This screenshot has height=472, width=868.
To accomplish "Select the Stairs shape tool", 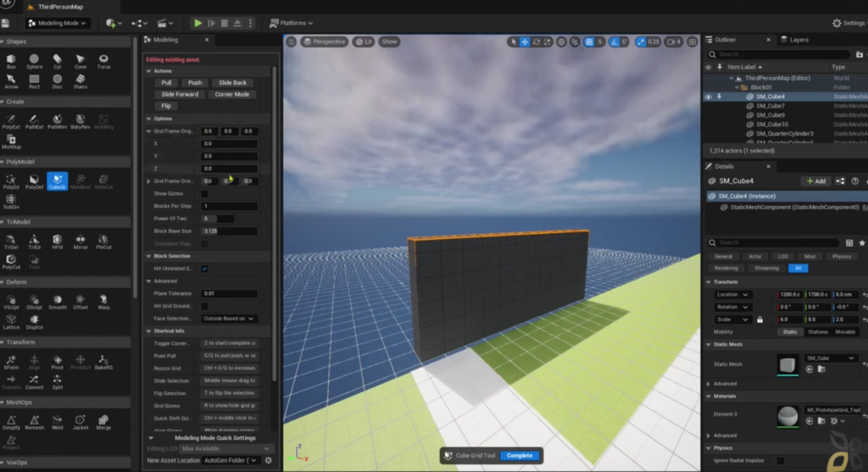I will (81, 81).
